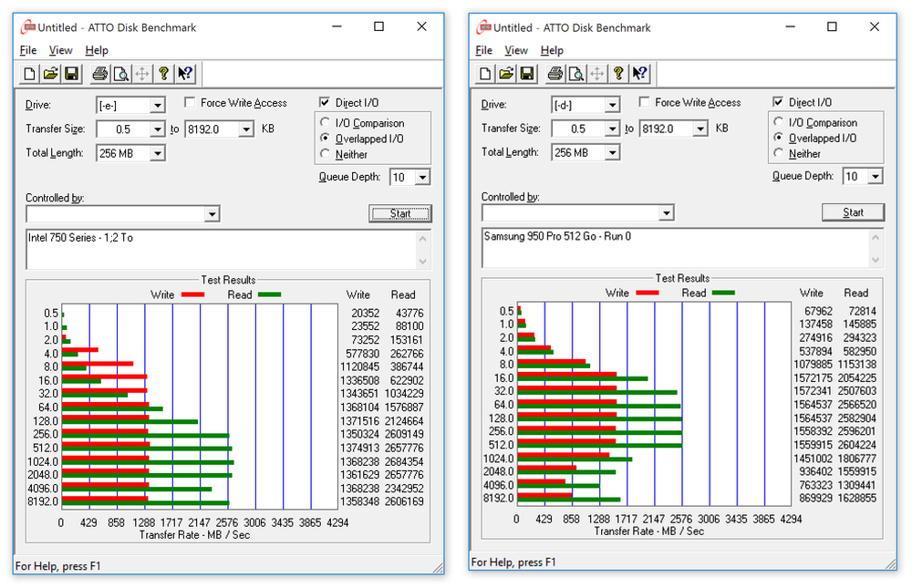Open Controlled by dropdown in left window

click(212, 214)
